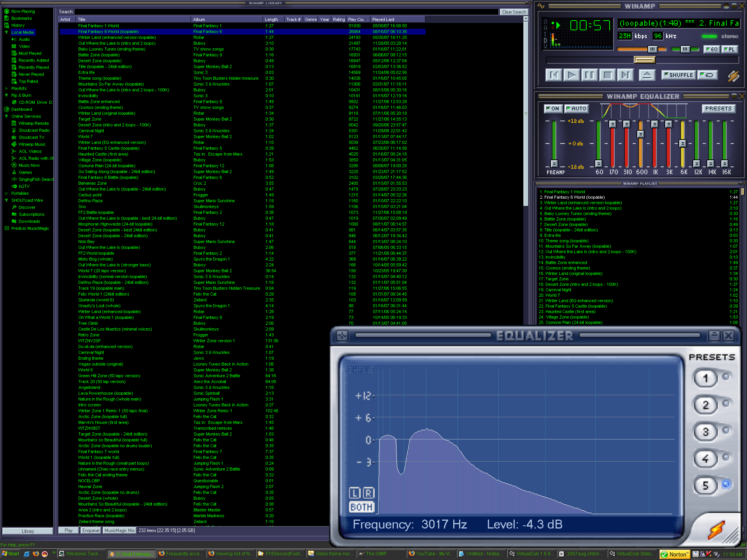Open Shoutcast Radio online service
This screenshot has height=560, width=747.
pos(34,130)
